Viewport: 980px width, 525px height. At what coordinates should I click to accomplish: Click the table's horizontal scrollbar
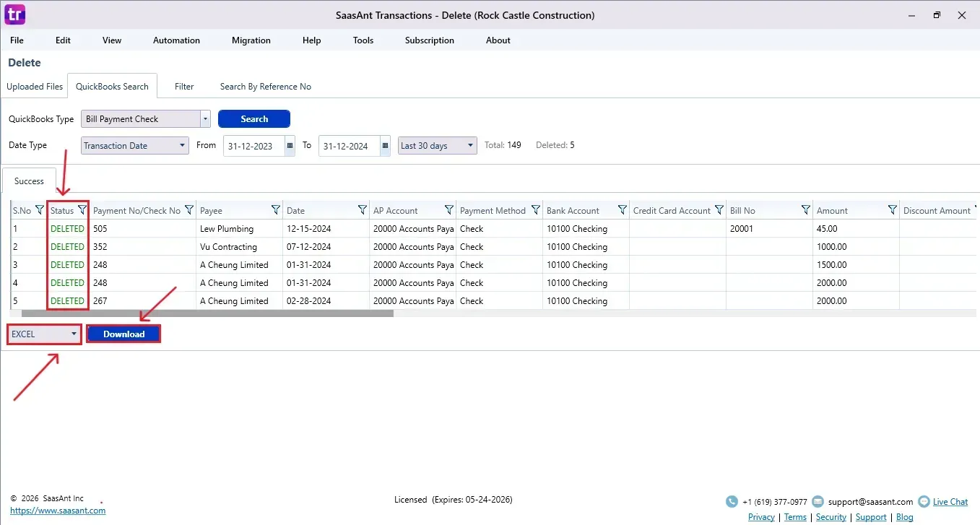pyautogui.click(x=207, y=313)
